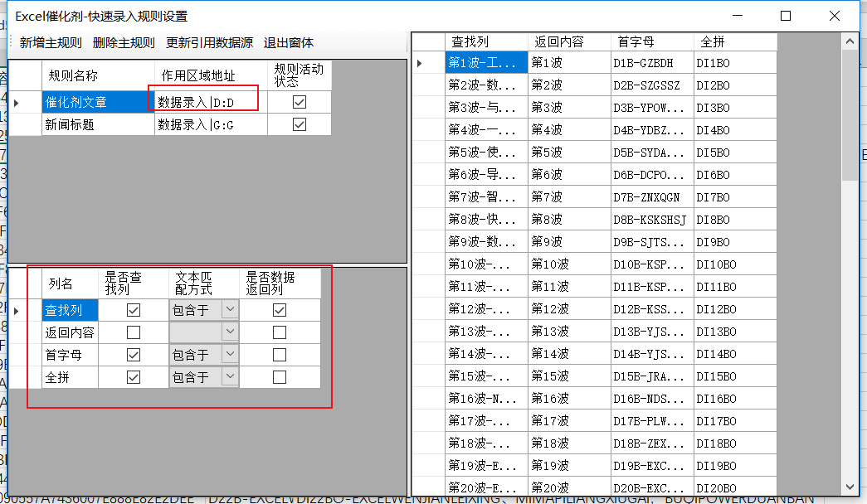
Task: Toggle 是否数据返回列 checkbox for 首字母 row
Action: coord(280,355)
